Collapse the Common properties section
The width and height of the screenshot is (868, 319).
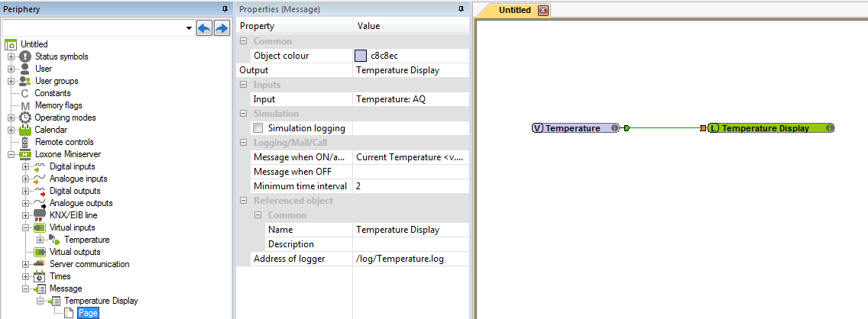244,41
